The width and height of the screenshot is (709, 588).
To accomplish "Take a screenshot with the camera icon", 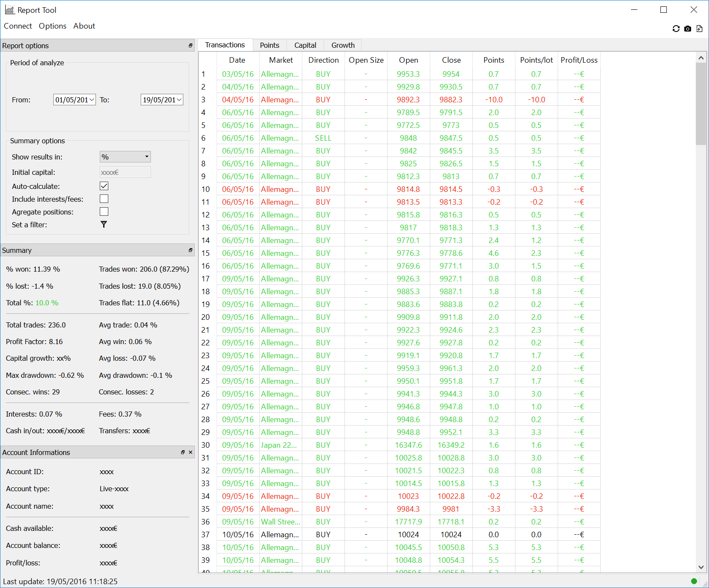I will click(x=687, y=29).
